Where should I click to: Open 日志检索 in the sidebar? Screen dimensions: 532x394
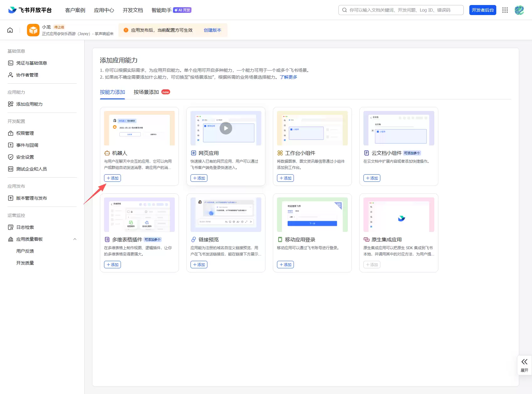[x=25, y=227]
